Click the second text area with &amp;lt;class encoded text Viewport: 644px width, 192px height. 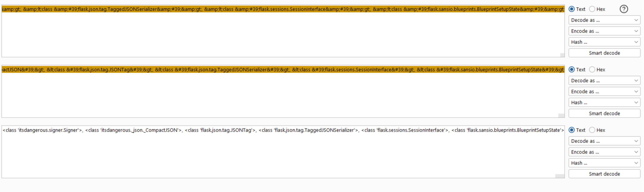[x=283, y=91]
